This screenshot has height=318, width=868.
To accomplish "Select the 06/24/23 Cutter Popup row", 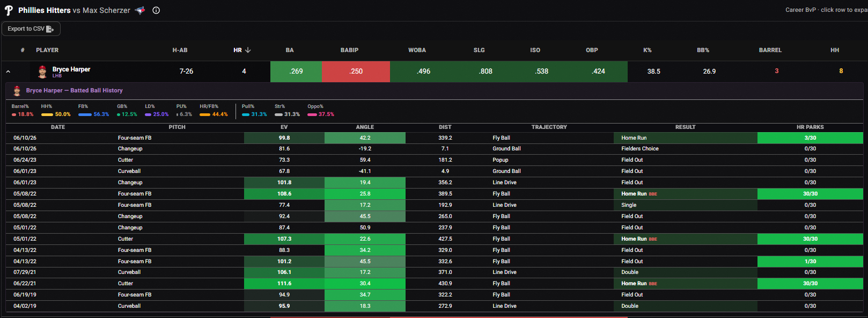I will (x=435, y=160).
